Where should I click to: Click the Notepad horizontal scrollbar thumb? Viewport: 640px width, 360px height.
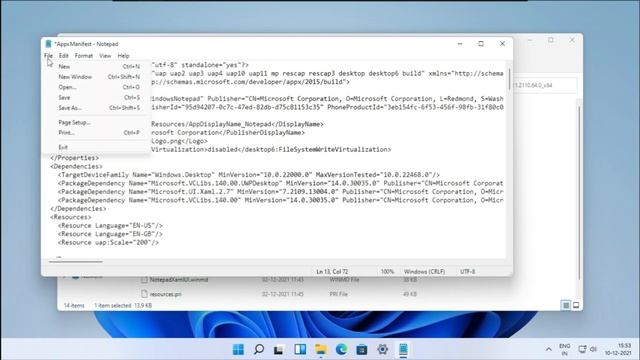coord(76,262)
